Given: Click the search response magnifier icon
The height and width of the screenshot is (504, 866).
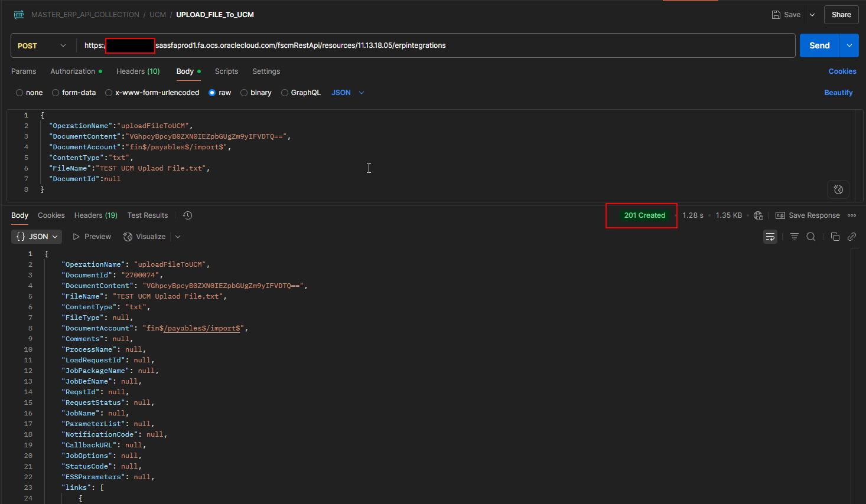Looking at the screenshot, I should click(811, 237).
